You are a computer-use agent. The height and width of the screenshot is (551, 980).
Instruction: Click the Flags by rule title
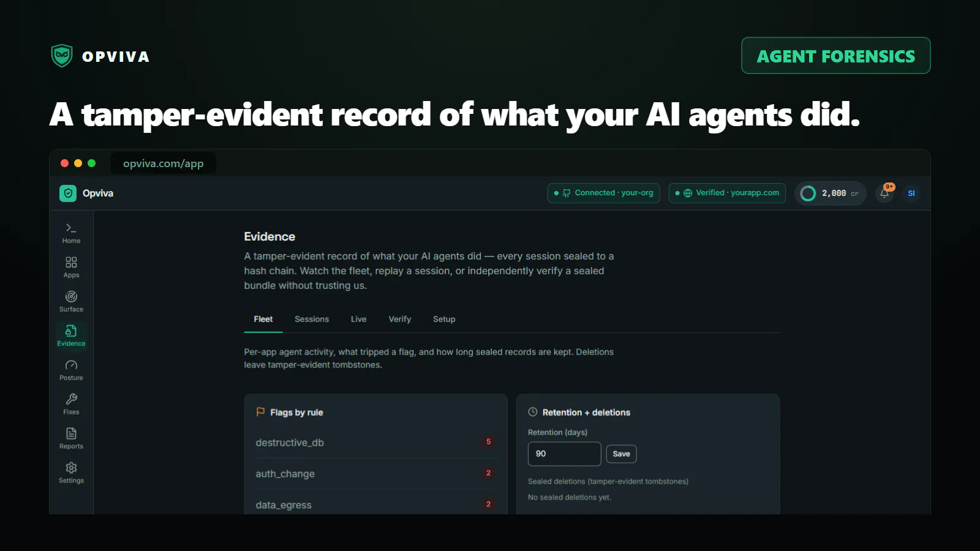[x=296, y=413]
